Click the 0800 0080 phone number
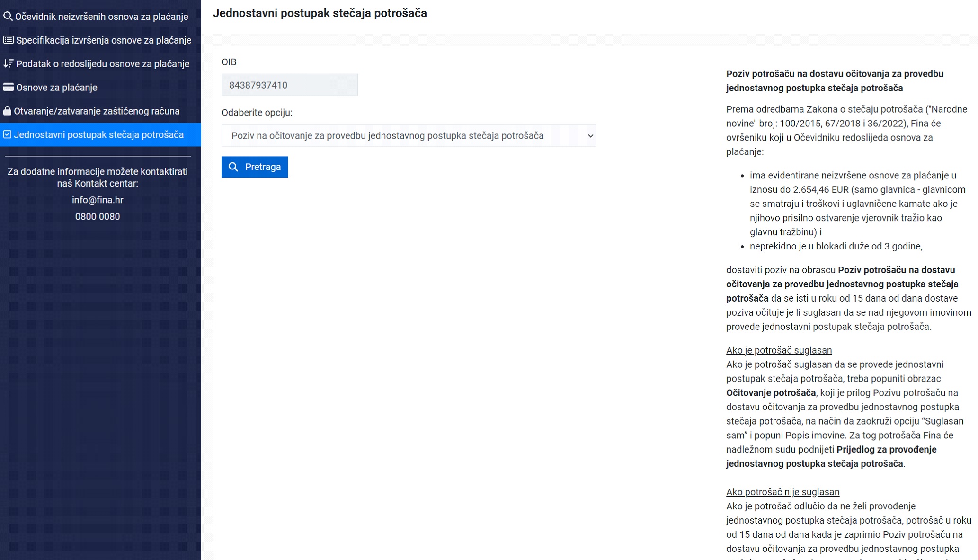 pos(98,216)
